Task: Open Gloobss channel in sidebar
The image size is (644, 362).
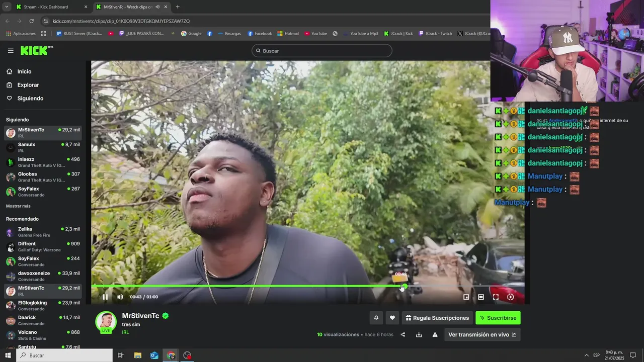Action: pyautogui.click(x=43, y=176)
